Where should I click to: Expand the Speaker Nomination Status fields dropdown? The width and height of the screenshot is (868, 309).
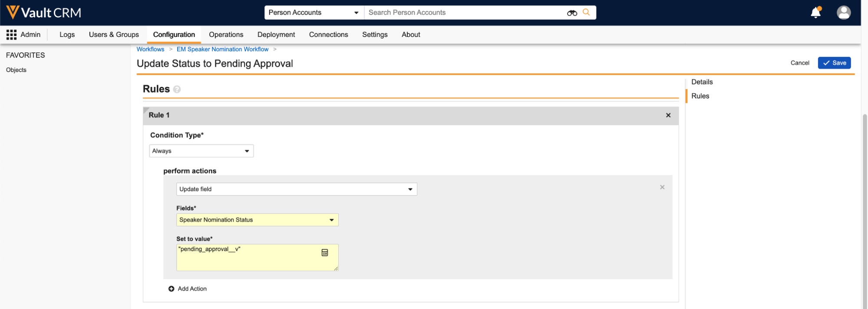coord(257,220)
